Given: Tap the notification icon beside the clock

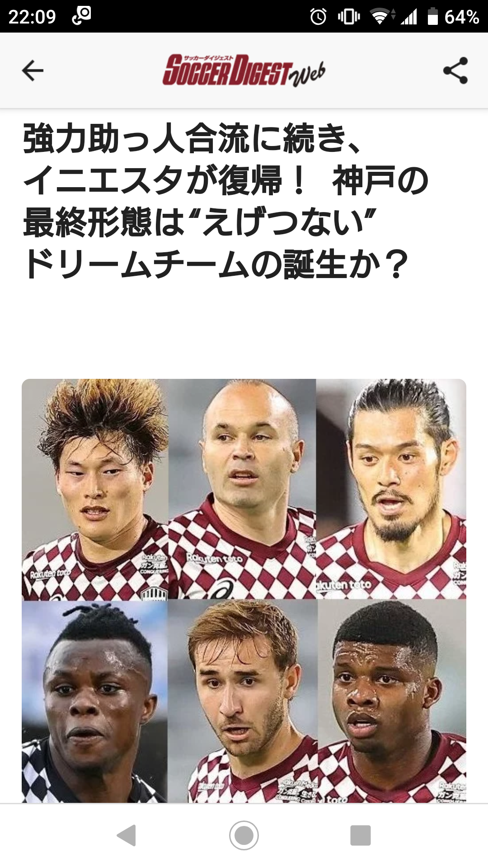Looking at the screenshot, I should [x=82, y=15].
